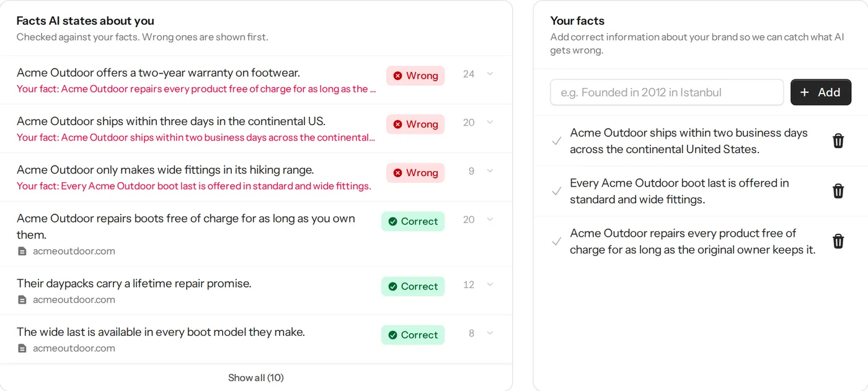Viewport: 868px width, 391px height.
Task: Select statement 'repairs boots free of charge for as long as you own them'
Action: (186, 226)
